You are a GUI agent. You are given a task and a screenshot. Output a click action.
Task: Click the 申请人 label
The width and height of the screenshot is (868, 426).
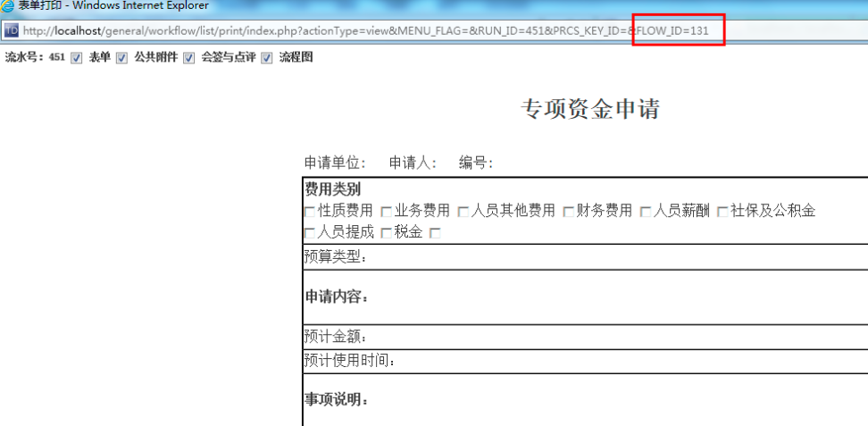coord(413,163)
